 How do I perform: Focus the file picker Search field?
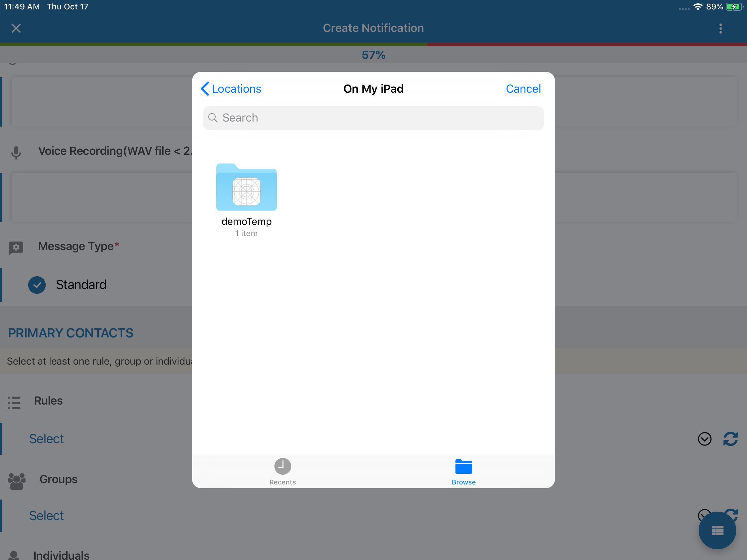373,118
